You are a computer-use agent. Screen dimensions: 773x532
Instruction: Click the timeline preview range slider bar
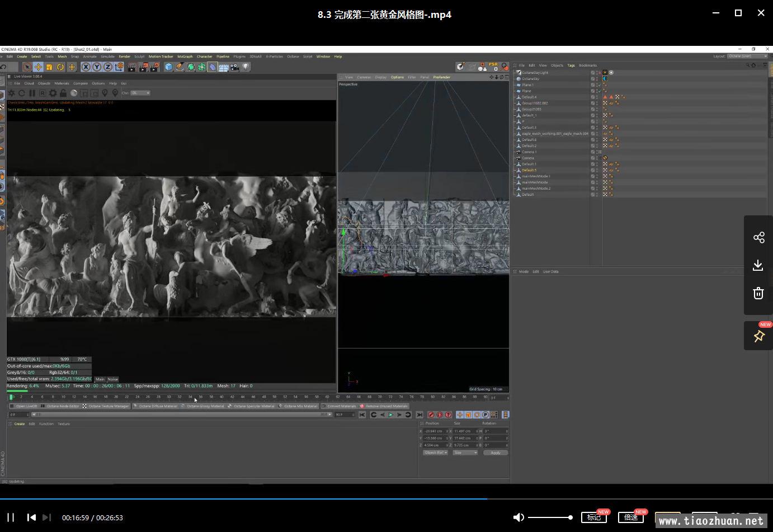(x=181, y=415)
